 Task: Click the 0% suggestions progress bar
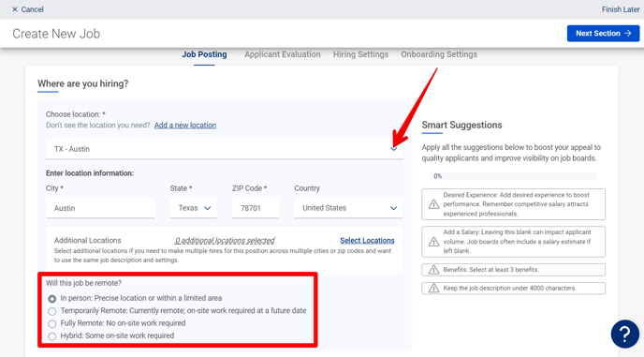513,176
